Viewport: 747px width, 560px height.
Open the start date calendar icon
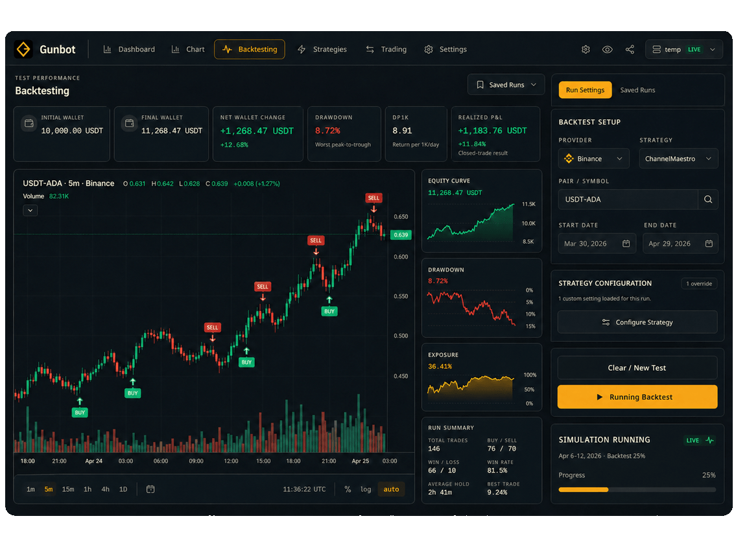pyautogui.click(x=626, y=243)
